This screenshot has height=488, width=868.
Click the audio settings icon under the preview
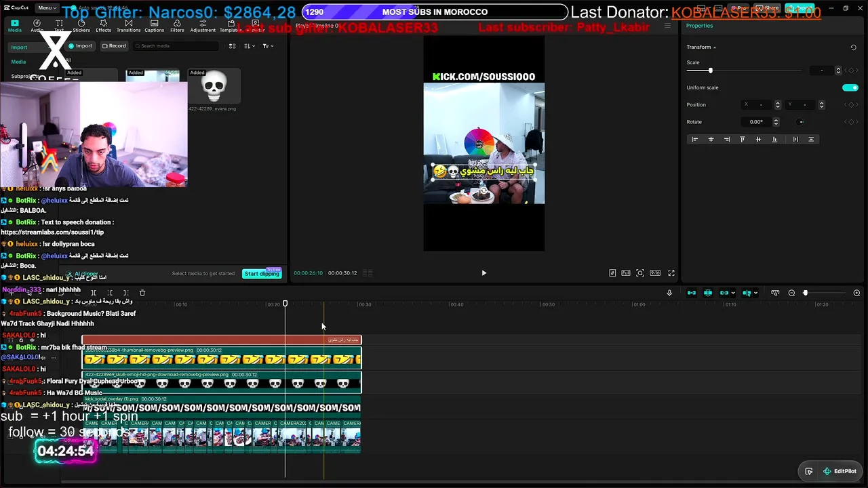[x=612, y=273]
